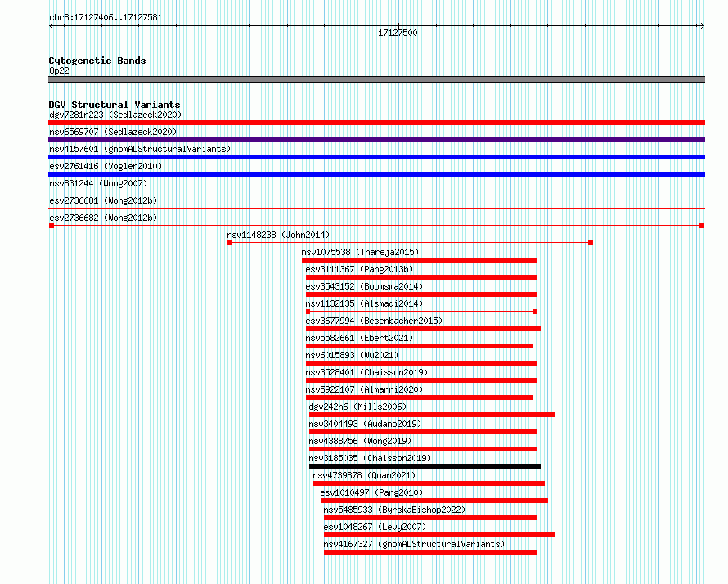Select the red bar under nsv3528401

point(421,380)
